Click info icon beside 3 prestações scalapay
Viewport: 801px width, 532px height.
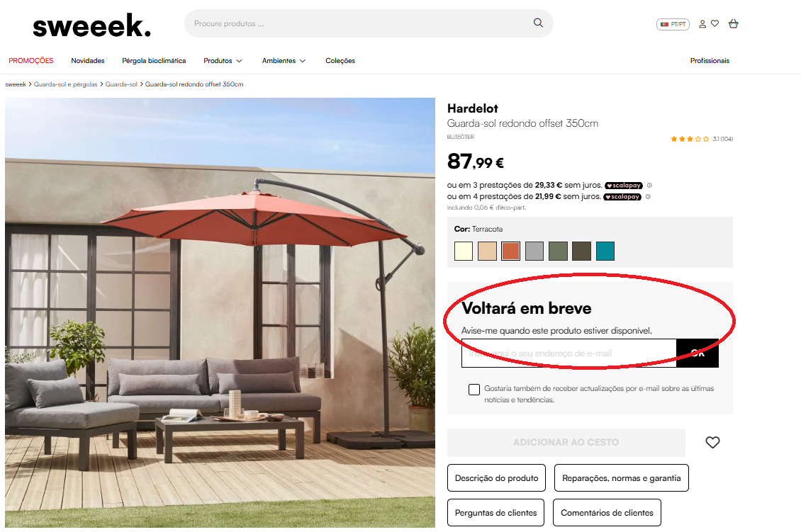pyautogui.click(x=649, y=186)
